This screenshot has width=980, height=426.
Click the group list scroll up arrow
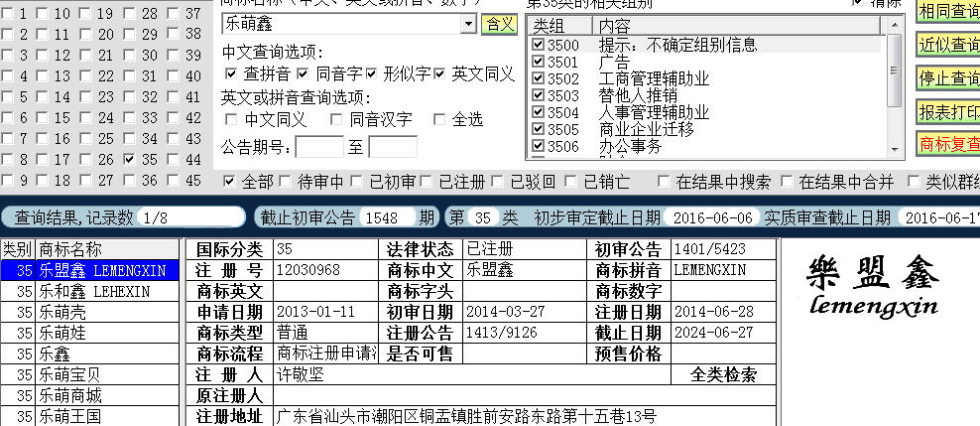click(x=895, y=25)
